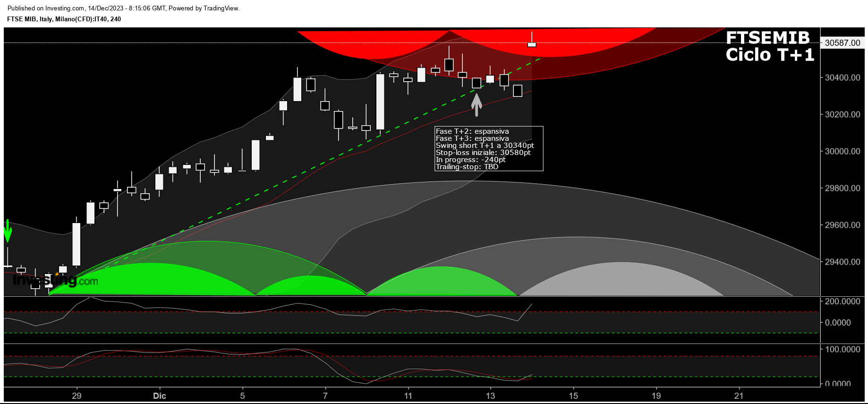This screenshot has width=868, height=404.
Task: Click the 0.0000 label on the upper indicator scale
Action: [838, 323]
